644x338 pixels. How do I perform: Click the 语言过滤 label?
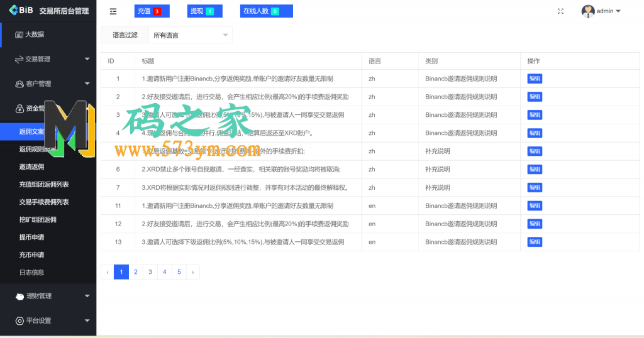125,35
